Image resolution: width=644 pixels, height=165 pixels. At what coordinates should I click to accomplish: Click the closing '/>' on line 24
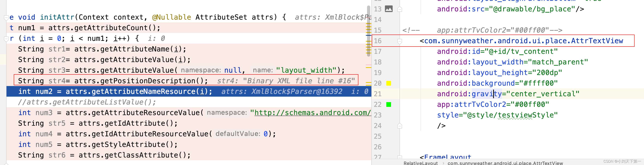(x=441, y=126)
